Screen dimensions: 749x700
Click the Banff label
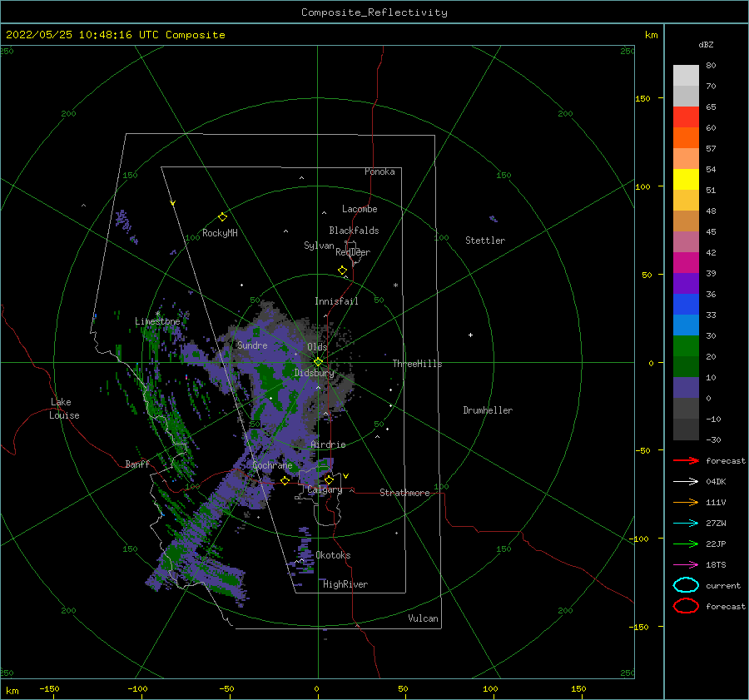(137, 464)
